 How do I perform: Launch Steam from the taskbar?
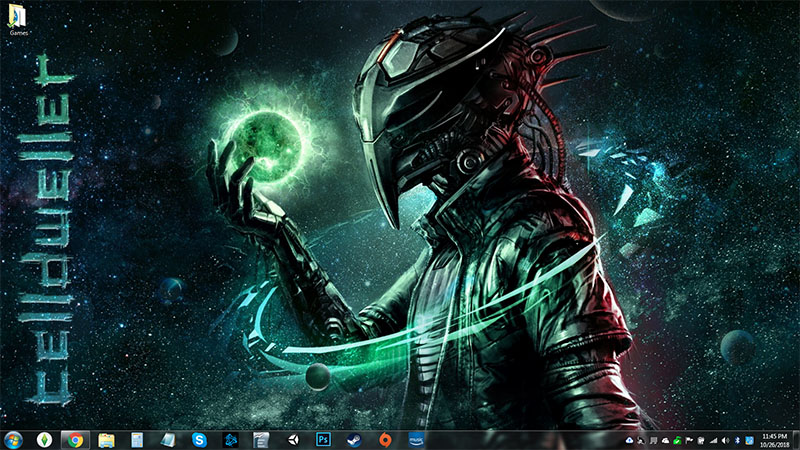pos(354,440)
